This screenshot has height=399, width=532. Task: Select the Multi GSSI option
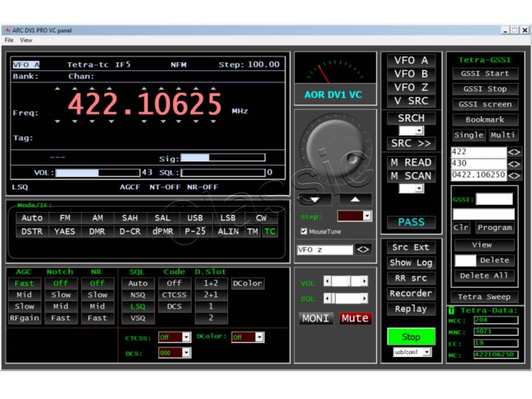503,135
